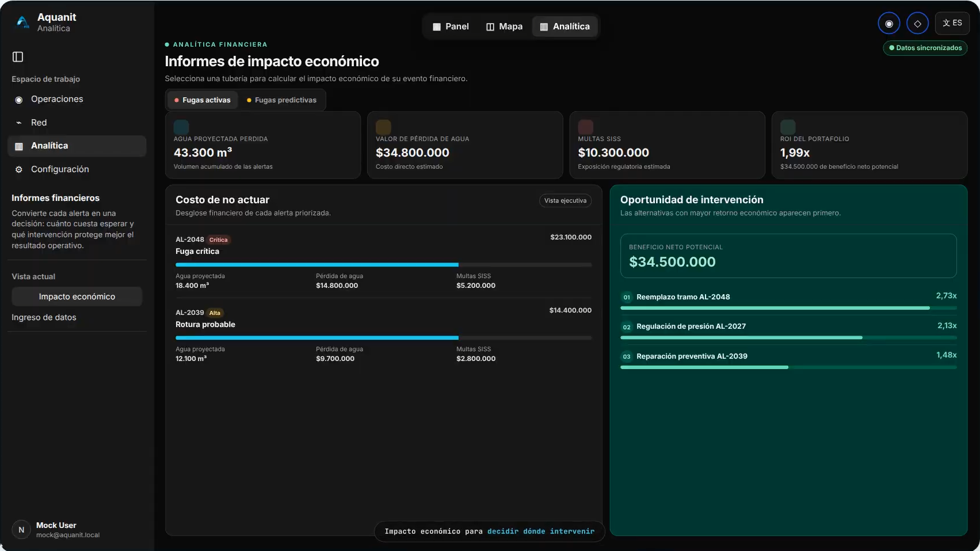Click the Operaciones sidebar icon
980x551 pixels.
[19, 100]
